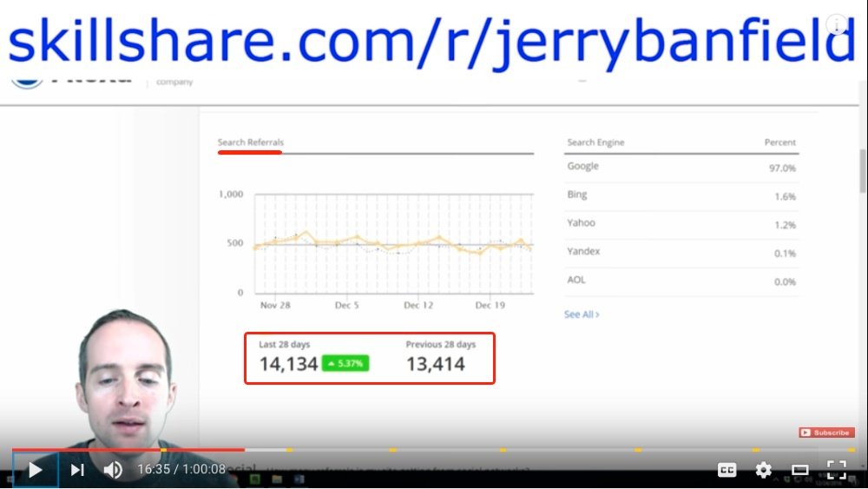
Task: Switch to theater mode
Action: tap(800, 470)
